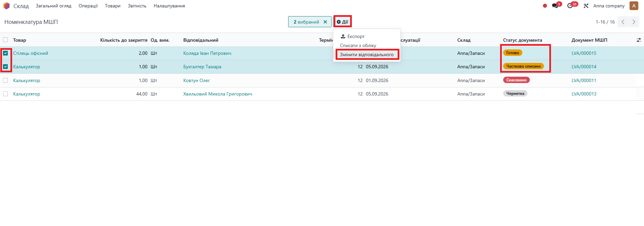The width and height of the screenshot is (644, 226).
Task: Tick checkbox for Ковтун Олег row
Action: (5, 80)
